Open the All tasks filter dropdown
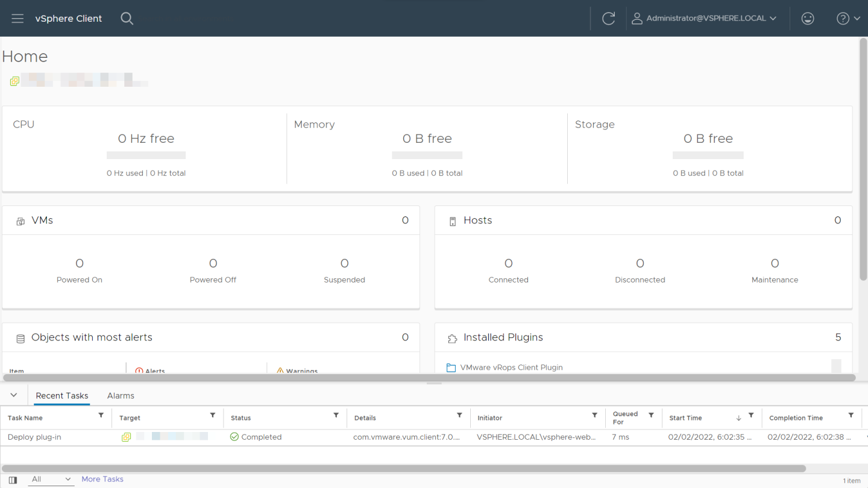Image resolution: width=868 pixels, height=488 pixels. pyautogui.click(x=51, y=480)
